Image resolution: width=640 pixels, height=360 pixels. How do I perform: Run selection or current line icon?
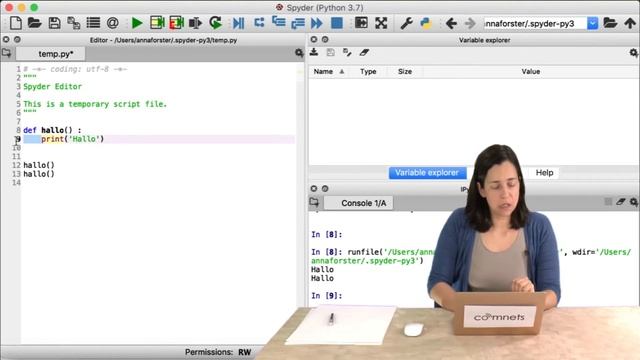(196, 23)
